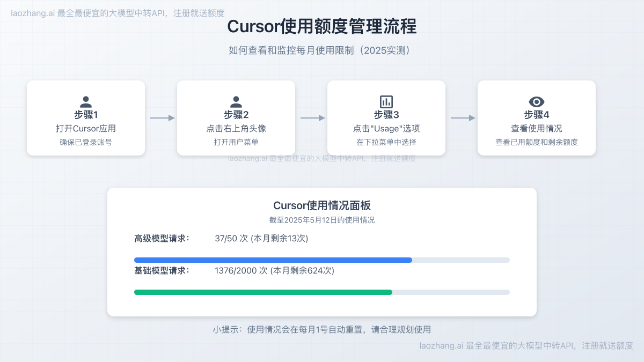Screen dimensions: 644x362
Task: Select the 步骤3 heading
Action: [x=386, y=115]
